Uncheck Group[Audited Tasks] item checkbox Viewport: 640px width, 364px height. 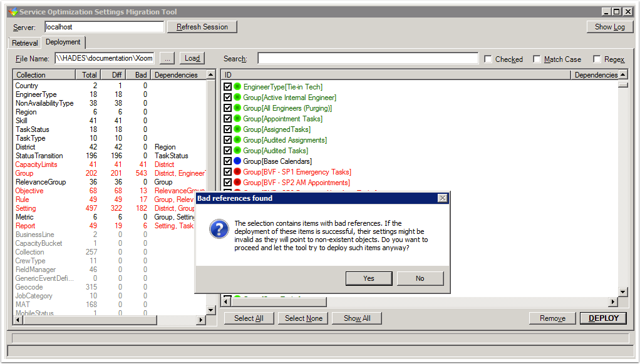pyautogui.click(x=228, y=151)
